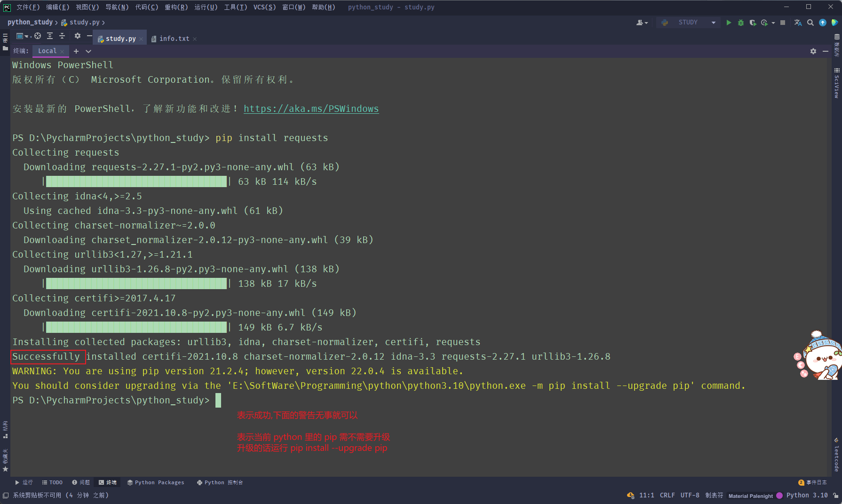Run with profiler clock icon
This screenshot has width=842, height=504.
point(764,23)
